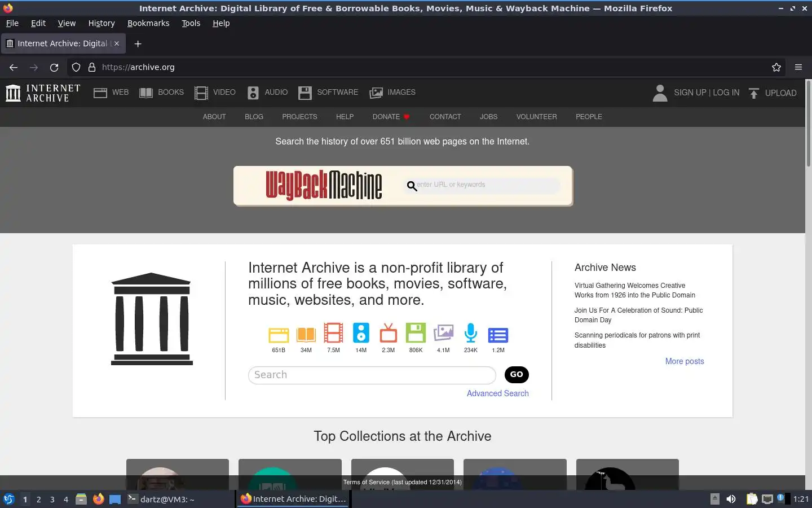The width and height of the screenshot is (812, 508).
Task: Click the 7.5M video film icon
Action: [x=333, y=333]
